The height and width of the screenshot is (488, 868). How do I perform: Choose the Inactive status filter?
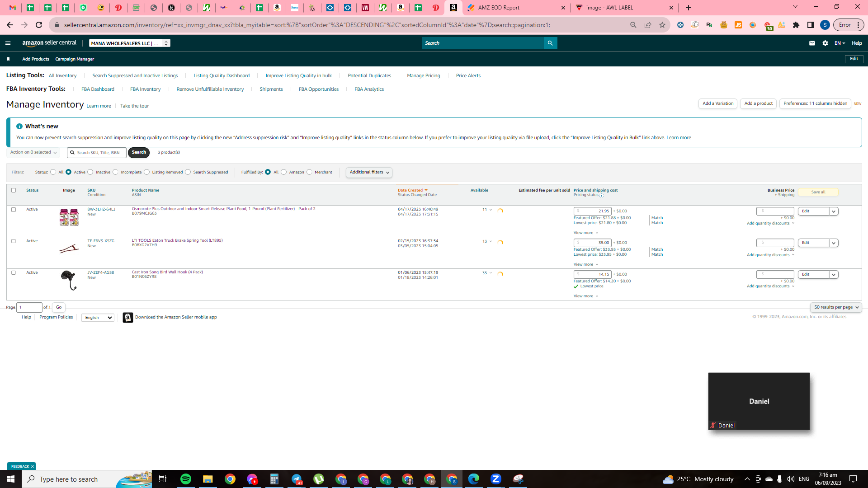90,172
